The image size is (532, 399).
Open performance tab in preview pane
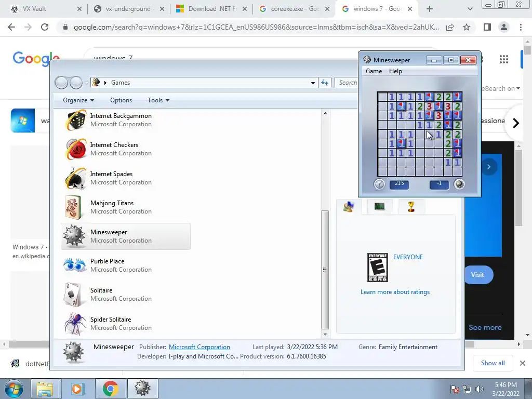point(379,207)
